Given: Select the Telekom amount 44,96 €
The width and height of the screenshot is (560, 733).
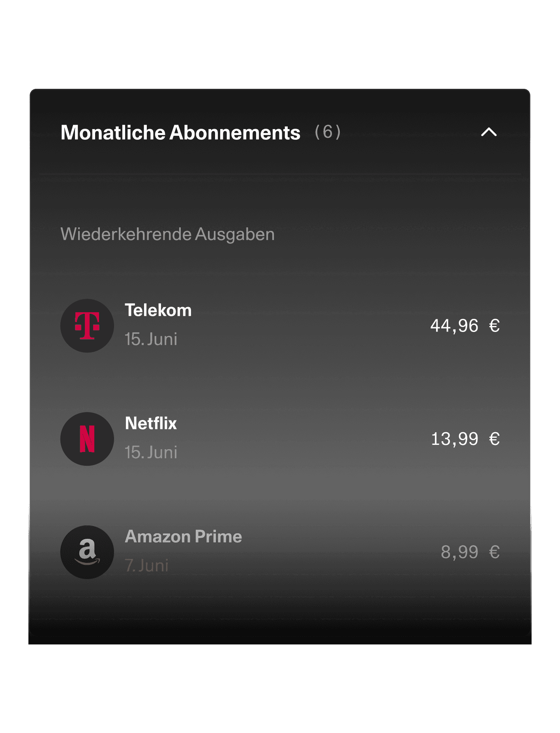Looking at the screenshot, I should [x=465, y=326].
